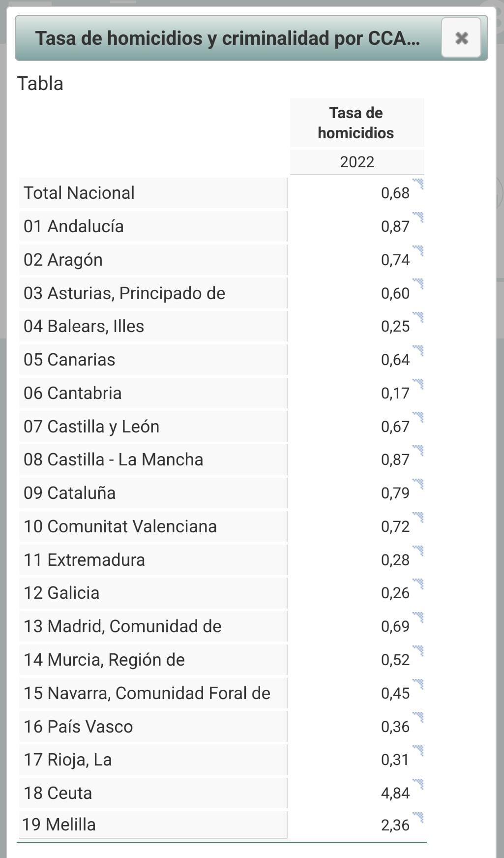
Task: Click the corner marker icon on Cataluña 0,79
Action: point(418,484)
